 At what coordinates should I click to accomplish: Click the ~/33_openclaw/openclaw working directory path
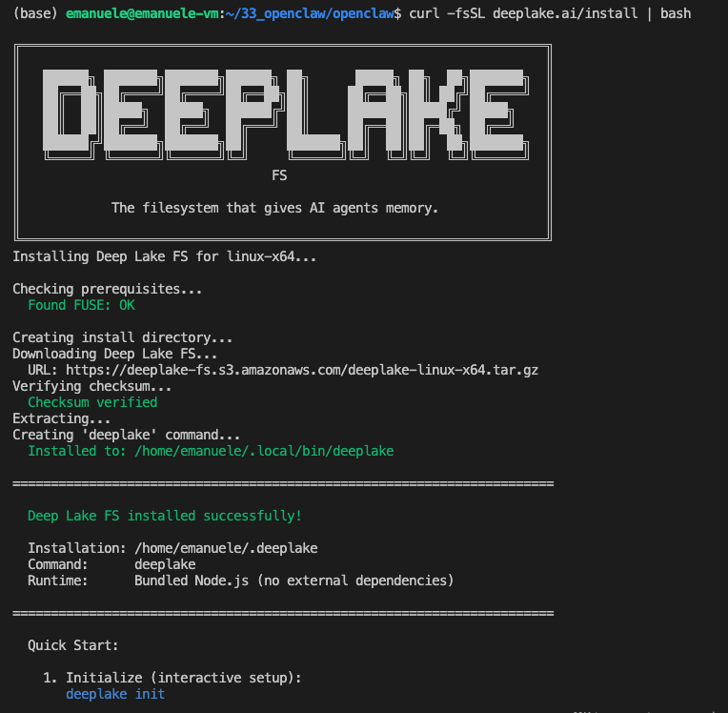pyautogui.click(x=310, y=13)
